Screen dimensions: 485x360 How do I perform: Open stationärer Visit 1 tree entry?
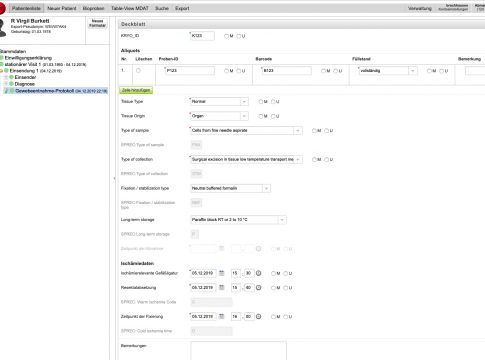45,64
